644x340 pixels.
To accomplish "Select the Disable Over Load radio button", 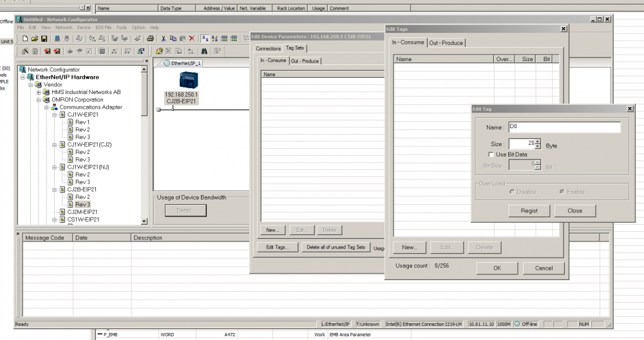I will click(x=512, y=192).
